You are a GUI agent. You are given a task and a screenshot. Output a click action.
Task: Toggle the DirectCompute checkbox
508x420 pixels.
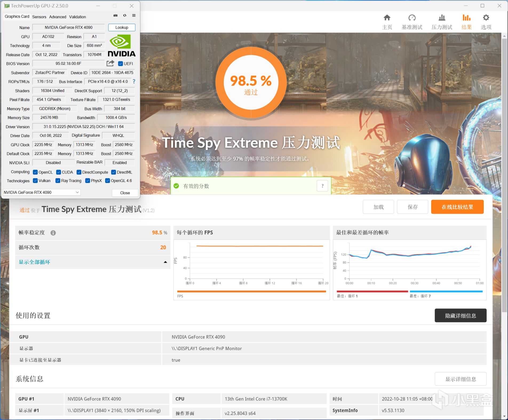point(79,172)
